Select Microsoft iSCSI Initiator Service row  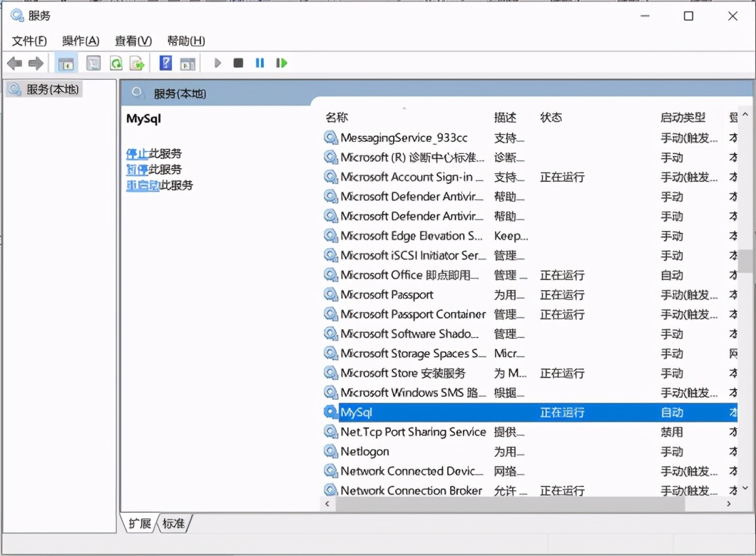click(530, 255)
